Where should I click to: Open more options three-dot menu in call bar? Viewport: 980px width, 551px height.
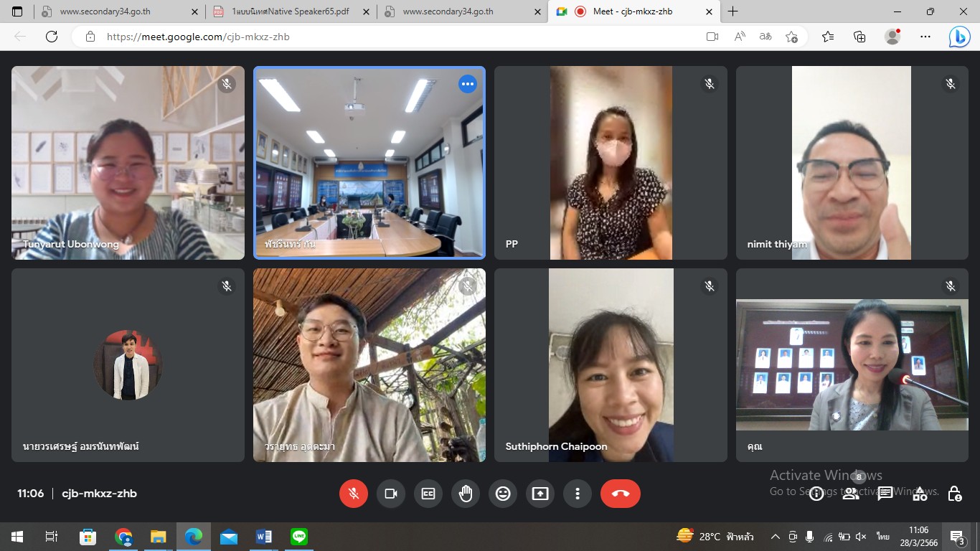click(x=578, y=494)
